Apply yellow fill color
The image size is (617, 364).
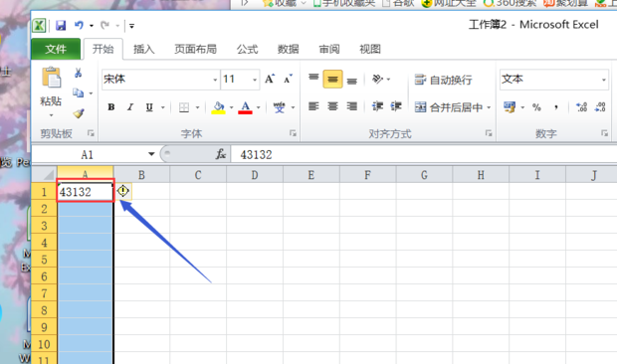pyautogui.click(x=218, y=107)
